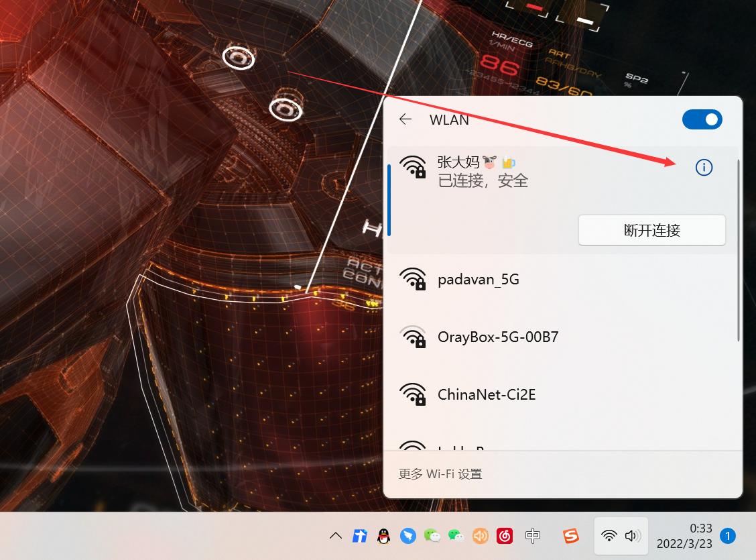Screen dimensions: 756x560
Task: Click 断开连接 to disconnect current network
Action: 651,229
